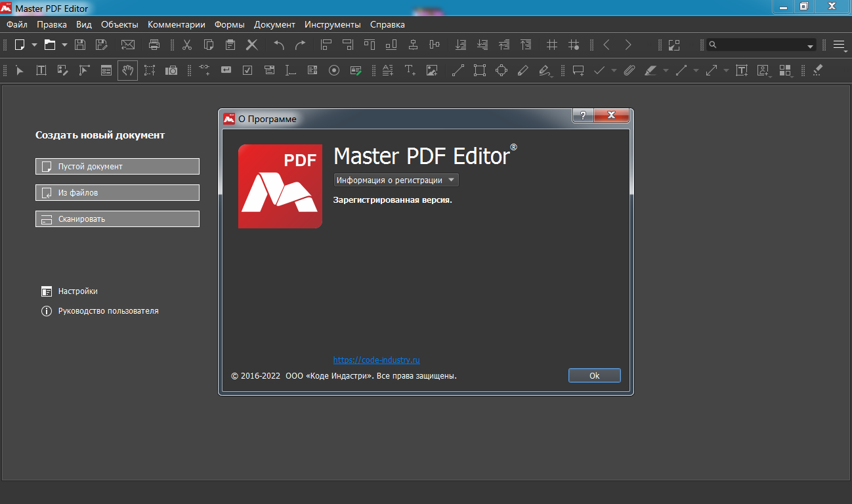
Task: Click the link chain tool icon
Action: point(204,70)
